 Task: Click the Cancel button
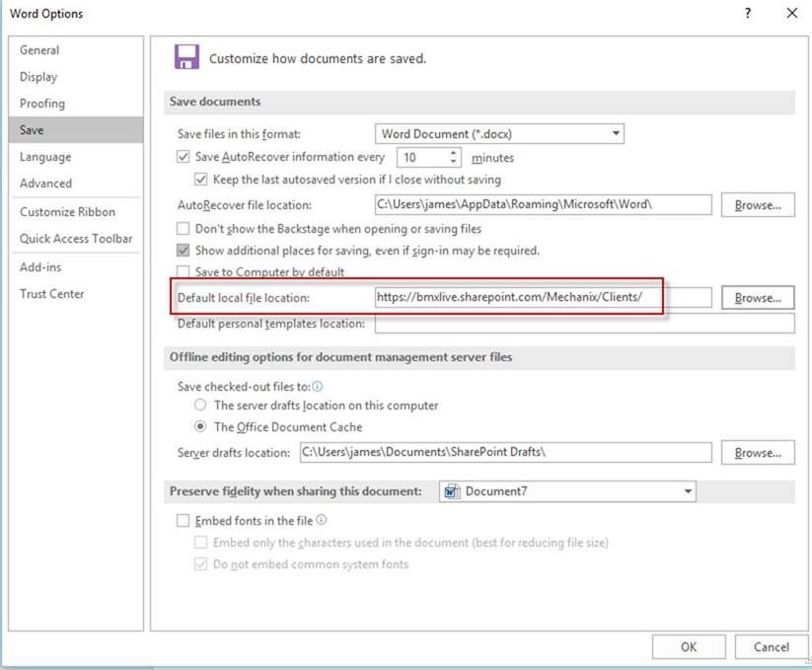coord(772,646)
